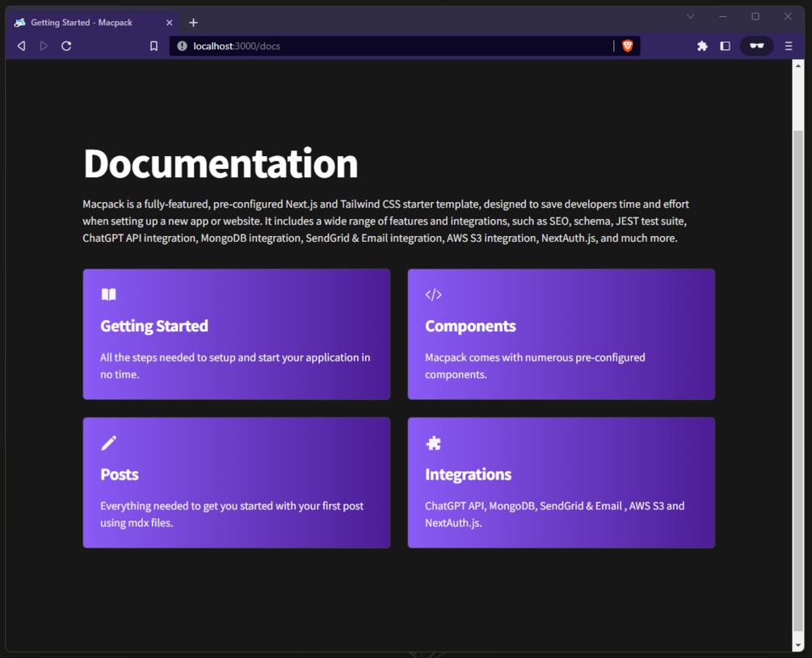The image size is (812, 658).
Task: Open the Brave Shields lion icon
Action: (x=627, y=46)
